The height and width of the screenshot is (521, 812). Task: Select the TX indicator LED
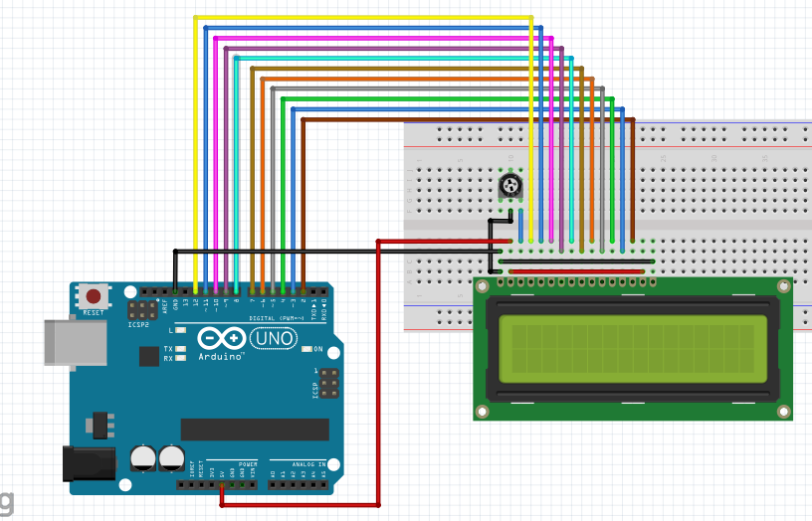click(x=180, y=349)
